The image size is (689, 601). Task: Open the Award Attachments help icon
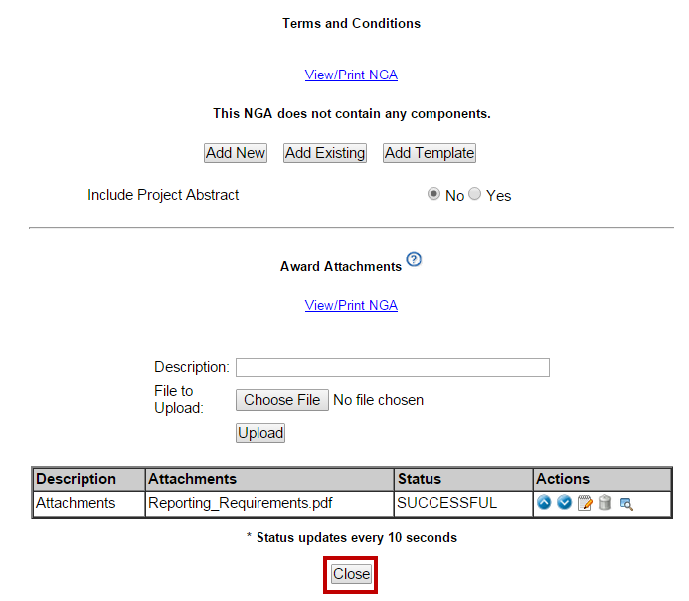(x=414, y=260)
